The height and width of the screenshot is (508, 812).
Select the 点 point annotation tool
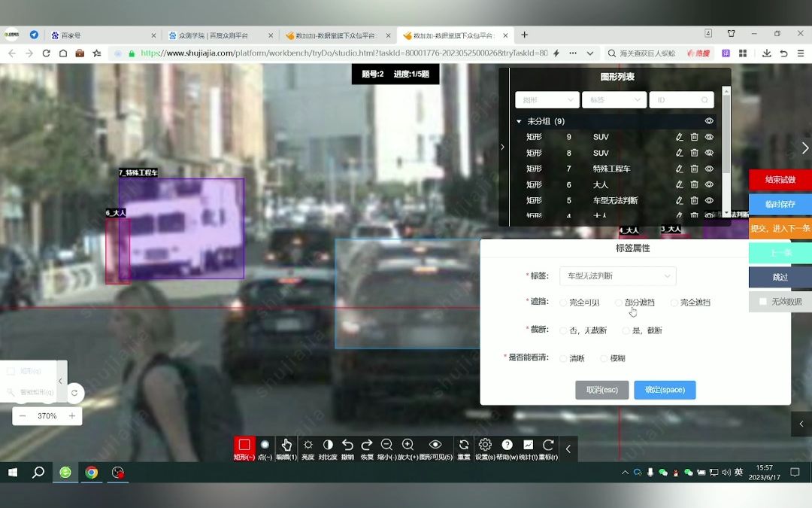click(x=265, y=444)
